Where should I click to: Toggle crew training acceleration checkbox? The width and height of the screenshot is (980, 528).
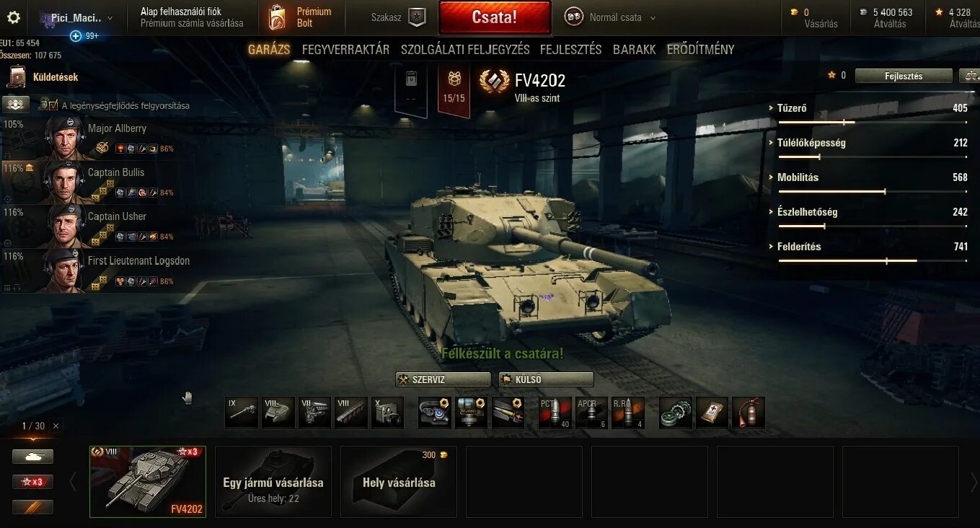[53, 105]
